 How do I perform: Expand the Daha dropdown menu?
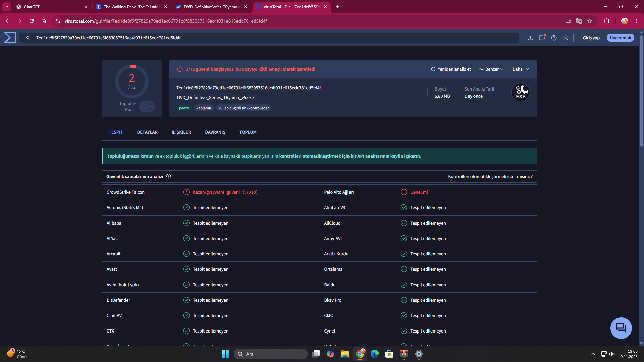pyautogui.click(x=521, y=69)
